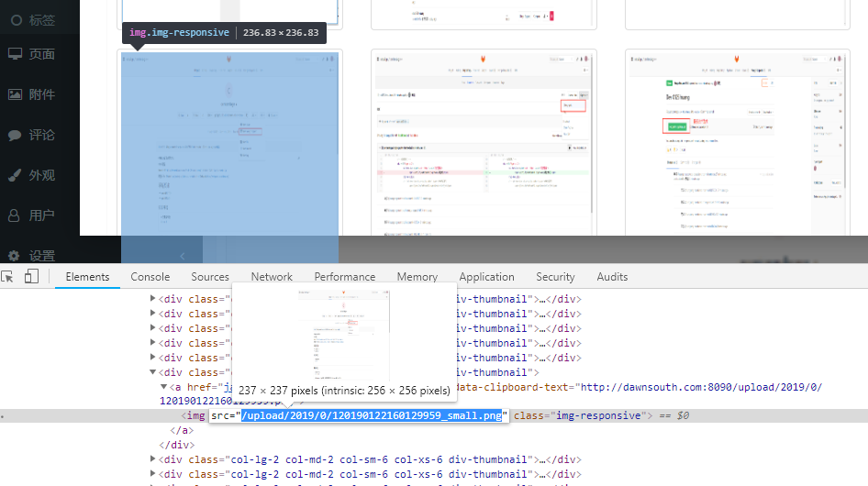Go to the 评论 menu label

click(x=42, y=135)
